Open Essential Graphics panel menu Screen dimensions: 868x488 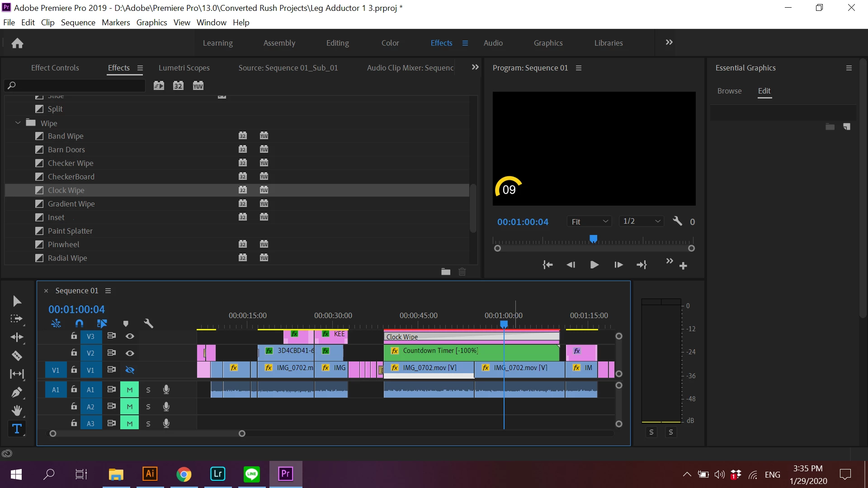pos(849,68)
